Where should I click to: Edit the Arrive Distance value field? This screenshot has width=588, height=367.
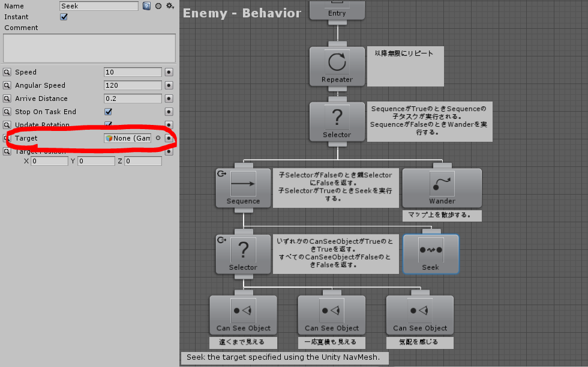point(133,99)
